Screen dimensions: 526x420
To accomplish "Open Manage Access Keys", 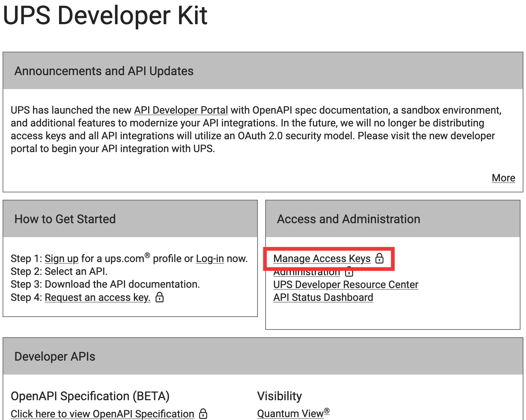I will tap(322, 258).
